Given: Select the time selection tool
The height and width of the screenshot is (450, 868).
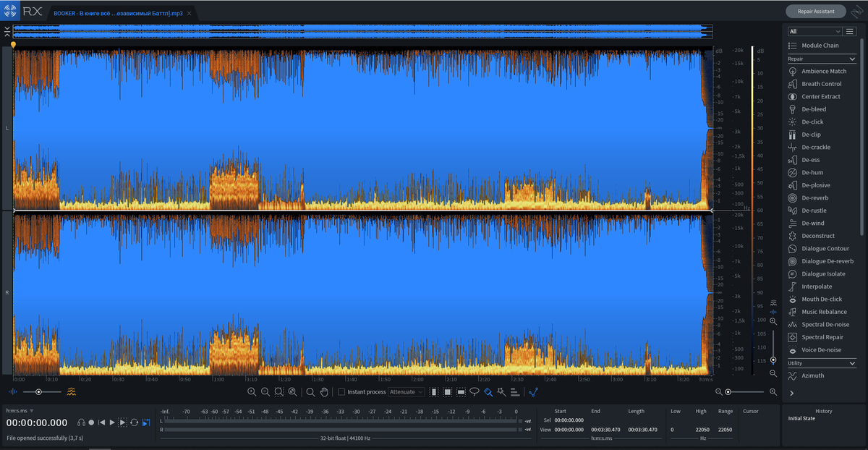Looking at the screenshot, I should click(x=434, y=391).
